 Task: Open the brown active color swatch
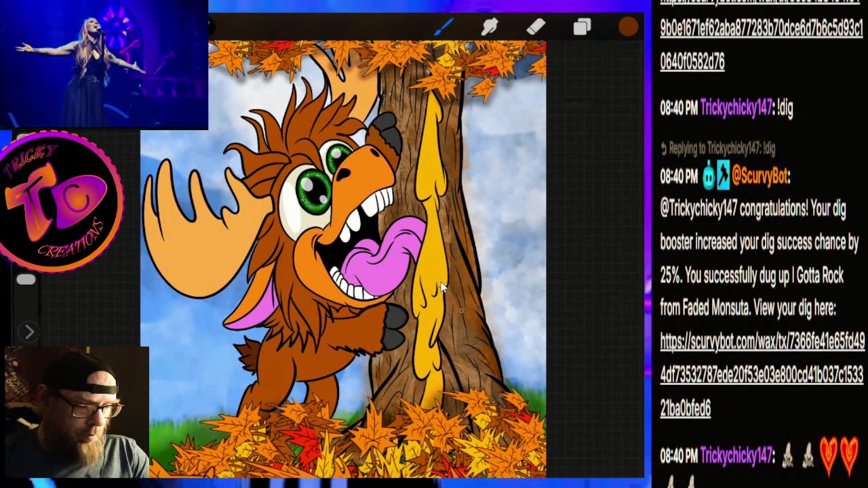[x=628, y=27]
